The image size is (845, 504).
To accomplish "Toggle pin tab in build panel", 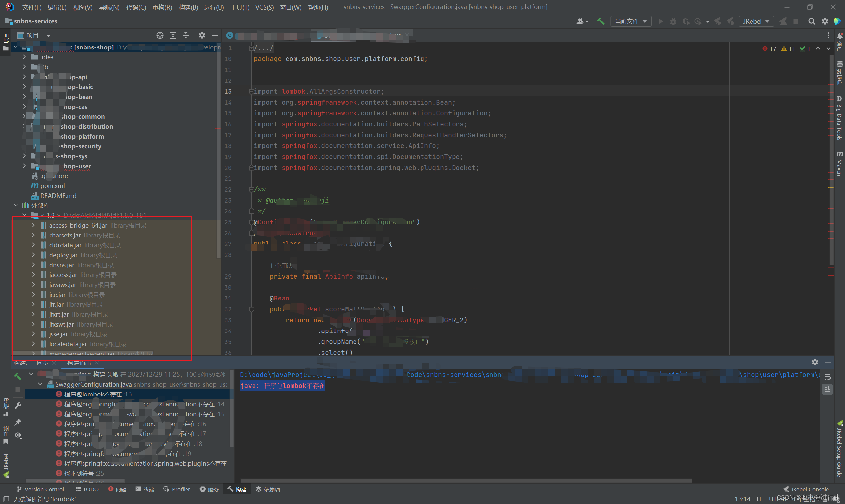I will [18, 422].
